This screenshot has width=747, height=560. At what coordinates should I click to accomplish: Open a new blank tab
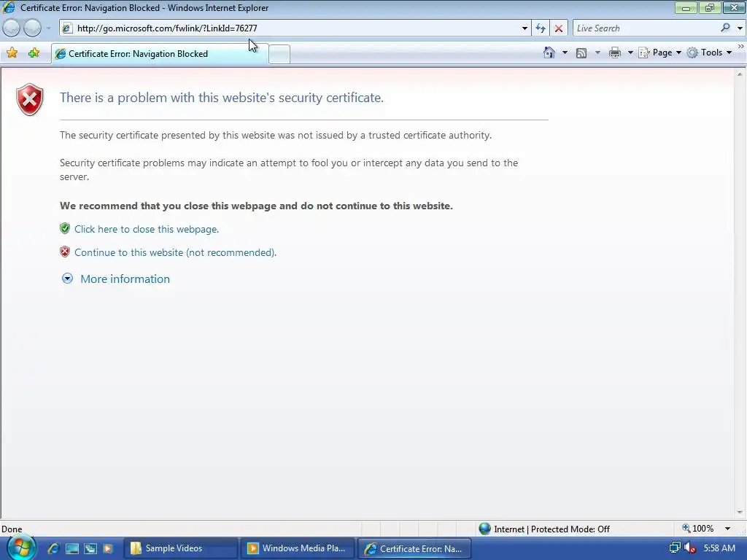coord(279,54)
